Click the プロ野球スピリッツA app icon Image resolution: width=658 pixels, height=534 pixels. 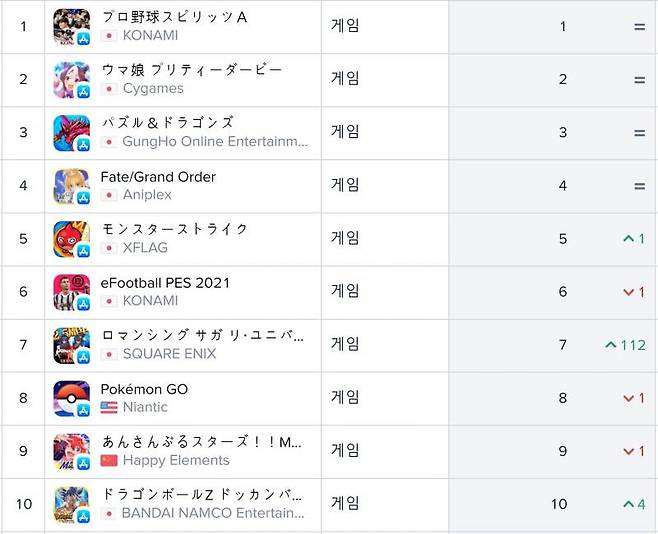71,26
